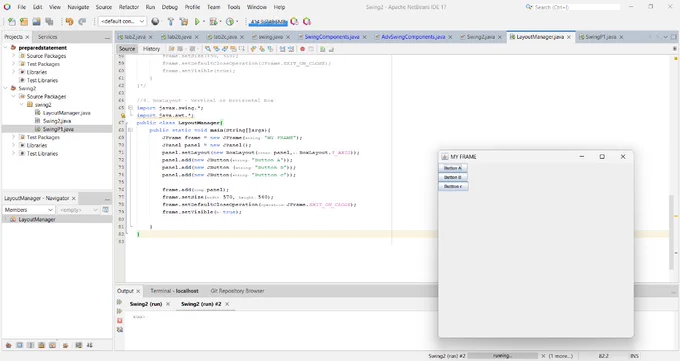680x361 pixels.
Task: Click the Redo toolbar icon
Action: click(x=82, y=21)
